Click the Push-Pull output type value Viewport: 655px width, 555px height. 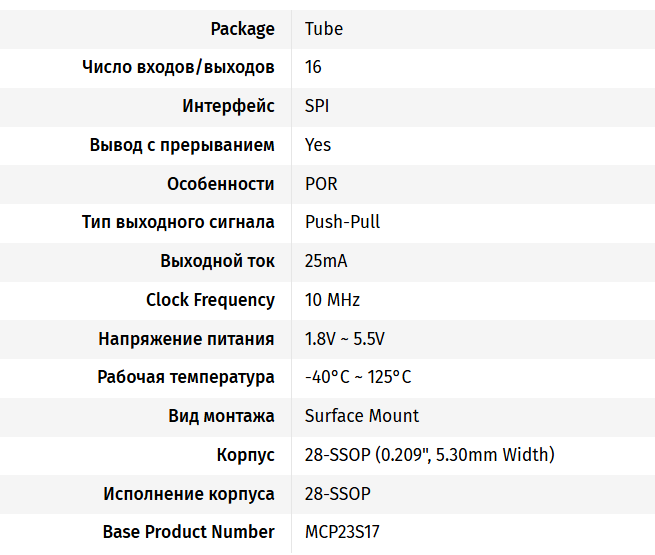coord(342,222)
